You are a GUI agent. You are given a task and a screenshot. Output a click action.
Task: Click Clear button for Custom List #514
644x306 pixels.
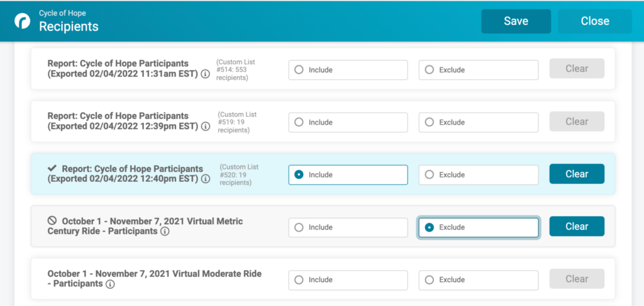coord(577,69)
